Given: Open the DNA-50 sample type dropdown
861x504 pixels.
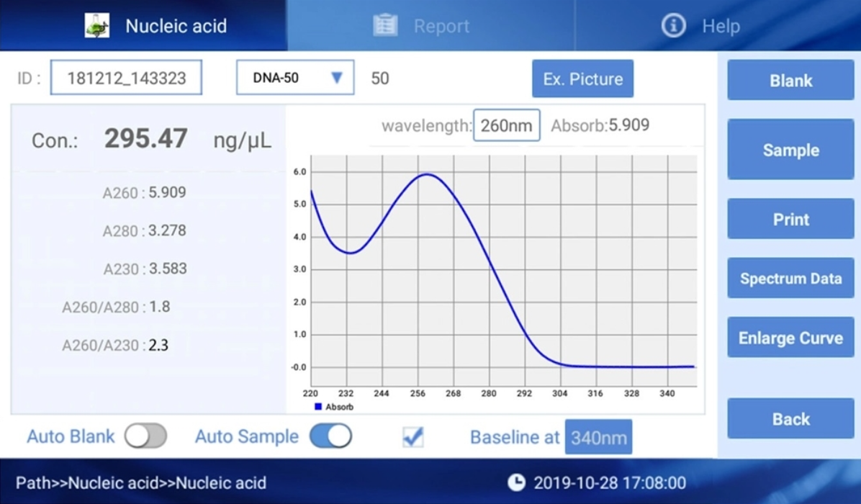Looking at the screenshot, I should click(x=295, y=78).
